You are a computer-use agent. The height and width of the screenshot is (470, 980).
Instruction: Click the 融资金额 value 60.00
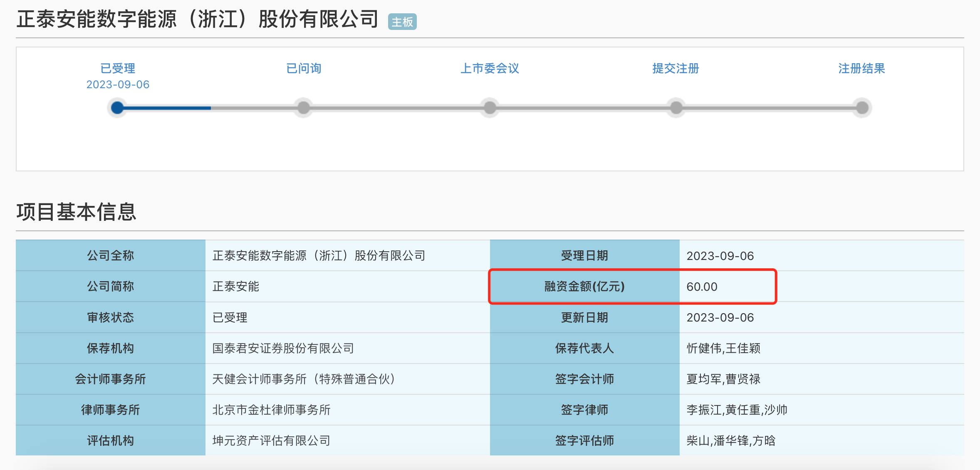click(x=702, y=287)
